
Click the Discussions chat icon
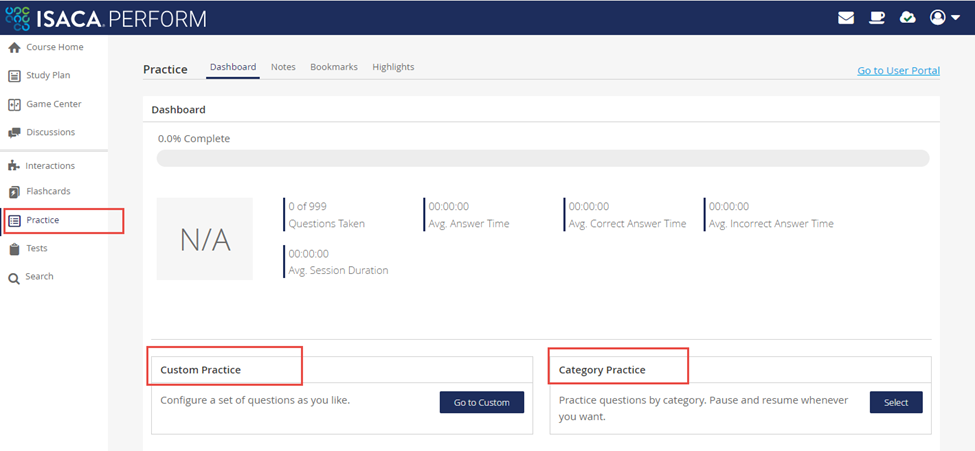point(14,133)
